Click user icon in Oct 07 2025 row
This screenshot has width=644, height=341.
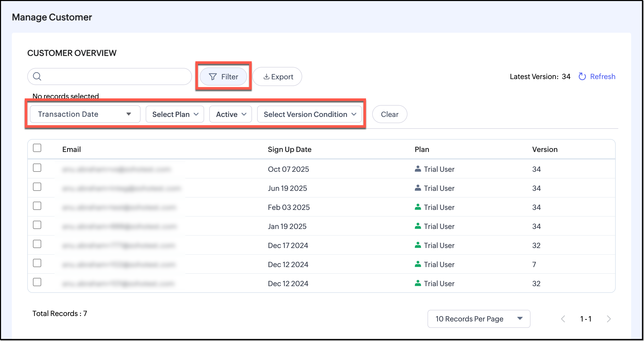[x=418, y=169]
